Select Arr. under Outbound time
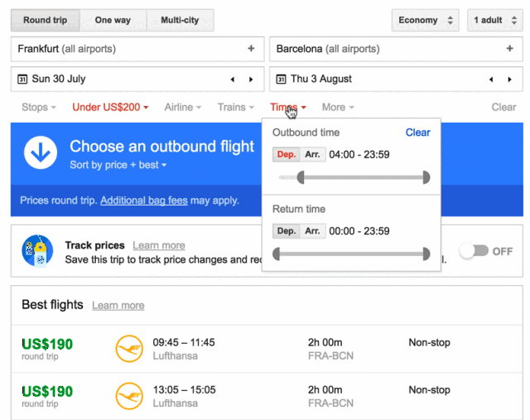 point(313,155)
